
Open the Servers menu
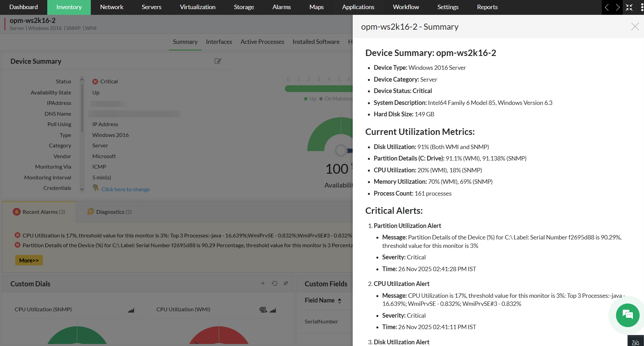(x=152, y=7)
